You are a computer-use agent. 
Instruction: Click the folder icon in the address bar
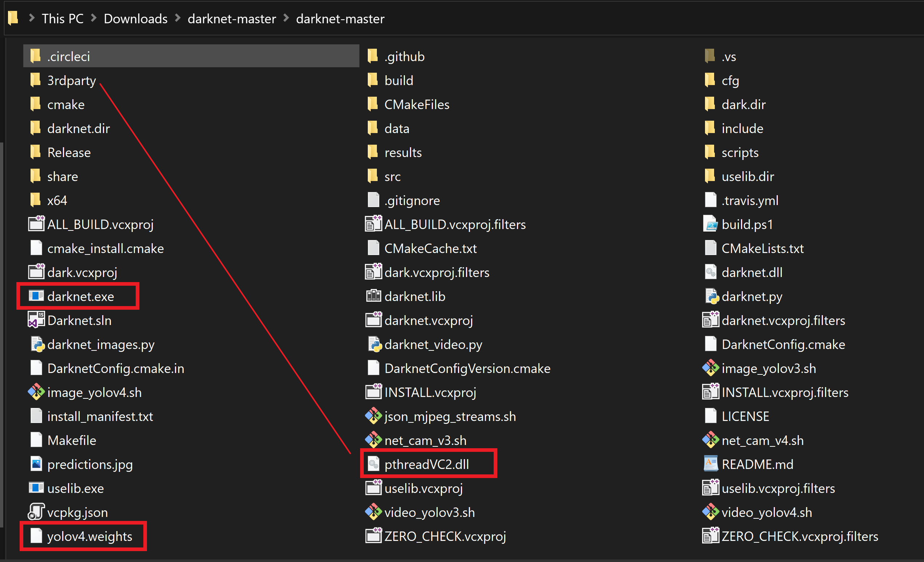tap(12, 18)
